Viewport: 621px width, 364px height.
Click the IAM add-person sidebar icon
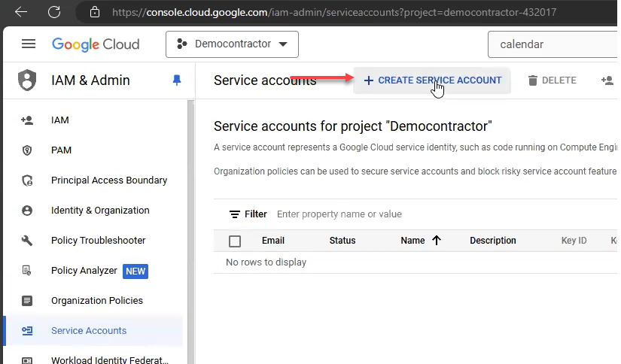pyautogui.click(x=27, y=120)
